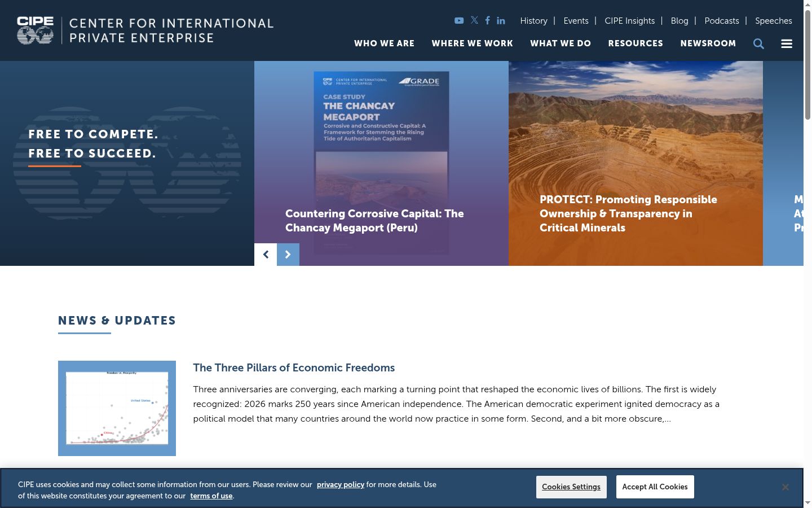
Task: Click the 'Free to Compete. Free to Succeed.' heading
Action: tap(93, 144)
